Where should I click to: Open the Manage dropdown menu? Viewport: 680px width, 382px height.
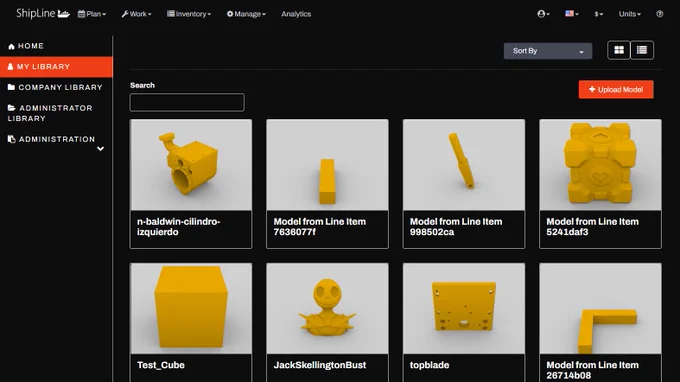pos(246,14)
